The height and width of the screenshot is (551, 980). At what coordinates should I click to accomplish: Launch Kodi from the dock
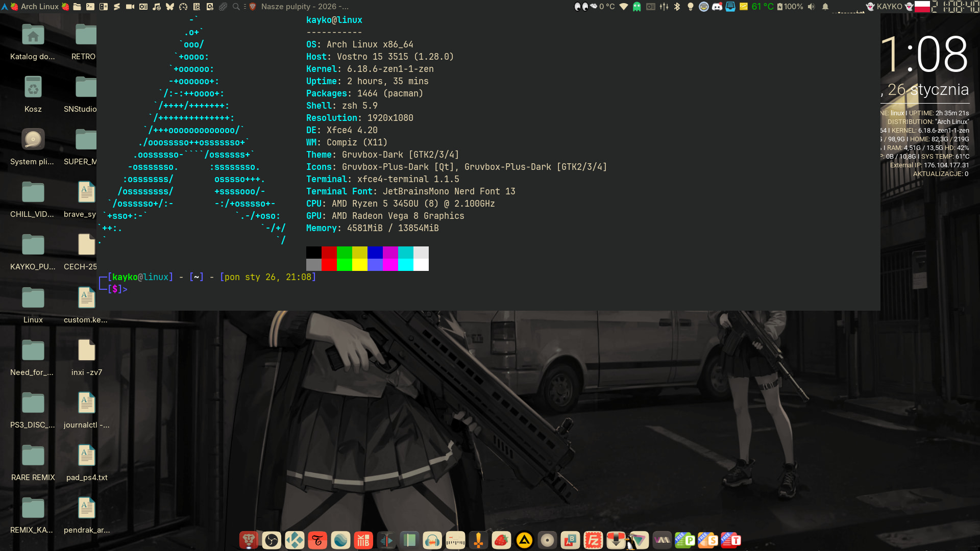pos(295,540)
